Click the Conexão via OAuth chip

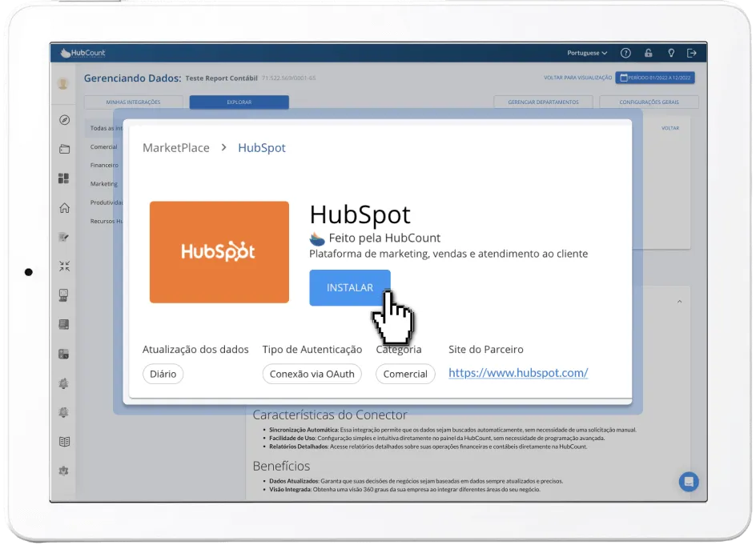[312, 374]
